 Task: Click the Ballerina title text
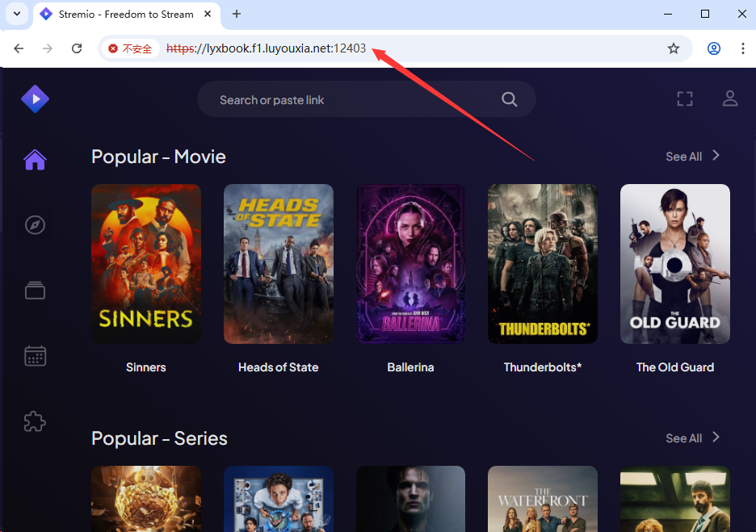click(x=411, y=367)
